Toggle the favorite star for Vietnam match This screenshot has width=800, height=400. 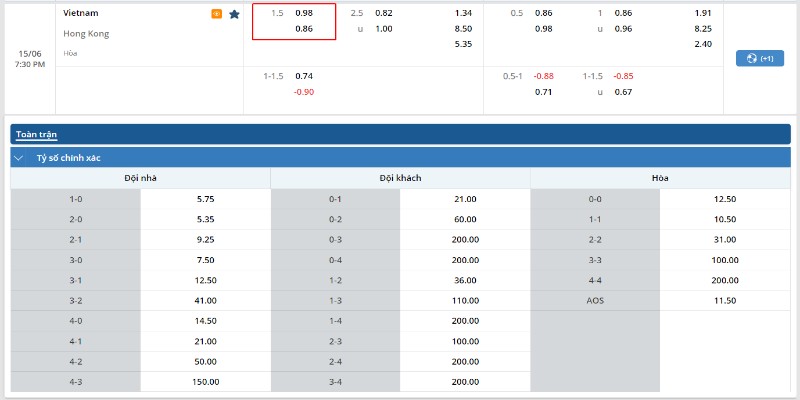click(234, 14)
